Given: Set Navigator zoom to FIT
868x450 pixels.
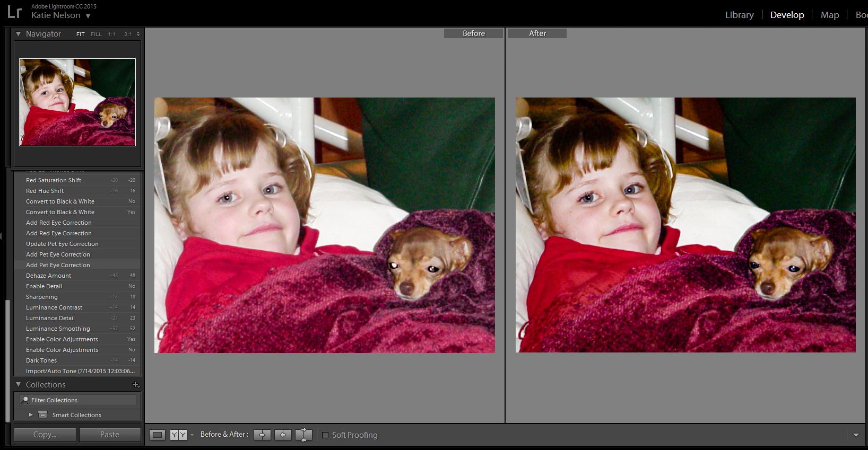Looking at the screenshot, I should pyautogui.click(x=80, y=34).
